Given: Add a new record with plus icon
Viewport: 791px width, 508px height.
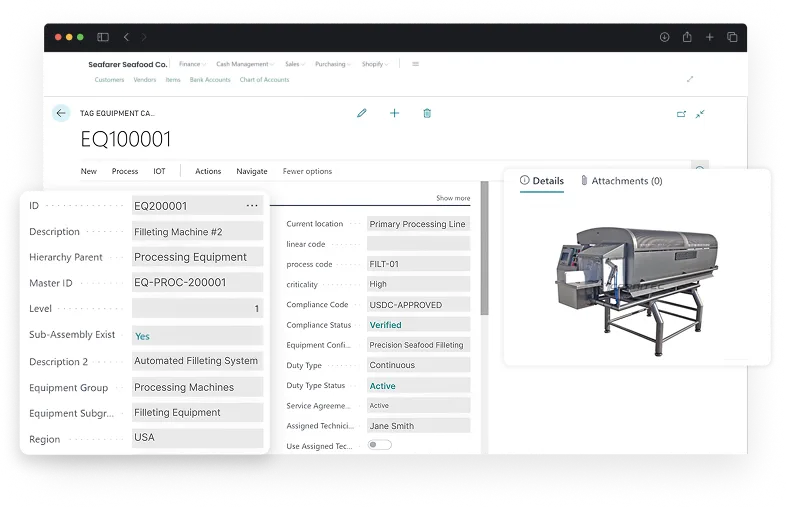Looking at the screenshot, I should click(394, 113).
